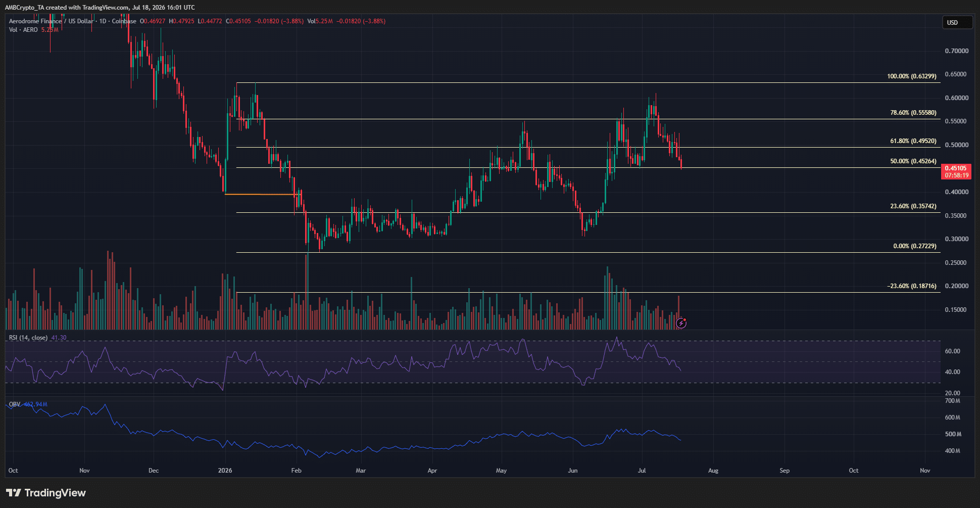980x508 pixels.
Task: Click the 0.30000 price axis label
Action: (x=957, y=239)
